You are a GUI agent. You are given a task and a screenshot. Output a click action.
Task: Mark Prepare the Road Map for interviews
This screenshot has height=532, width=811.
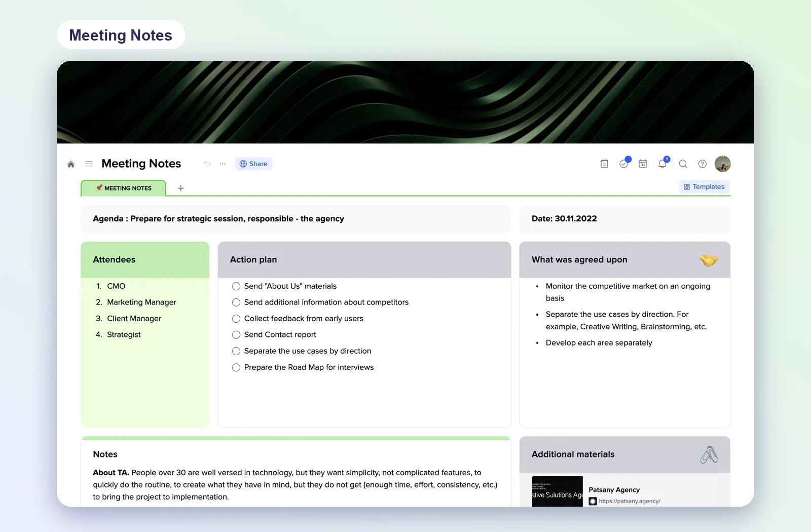[236, 367]
